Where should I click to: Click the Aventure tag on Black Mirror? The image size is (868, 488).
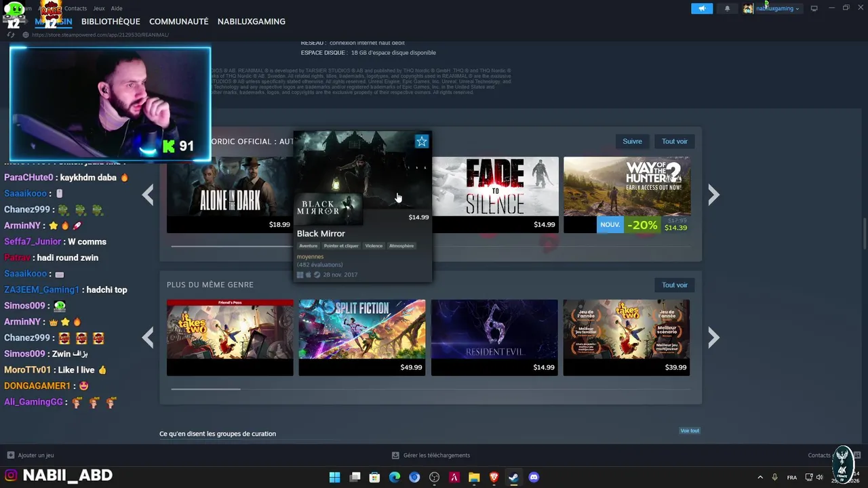tap(309, 246)
